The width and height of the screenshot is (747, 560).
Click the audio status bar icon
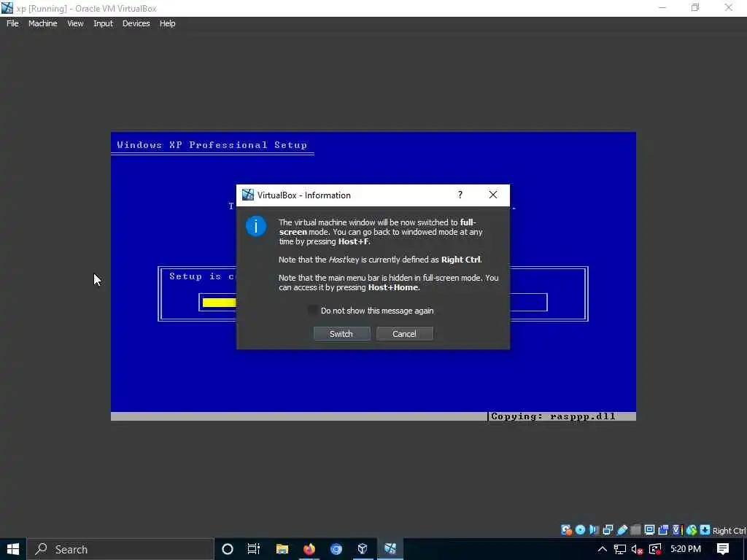(594, 530)
